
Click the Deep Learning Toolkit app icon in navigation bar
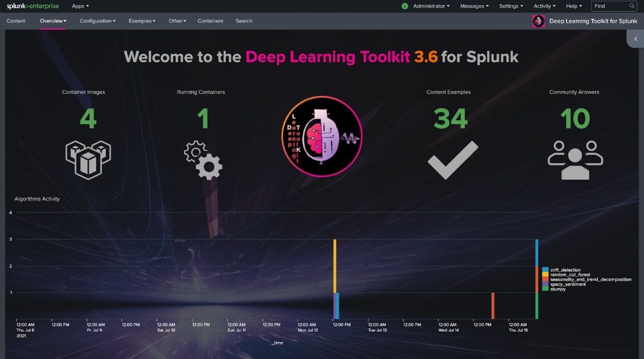pyautogui.click(x=538, y=21)
